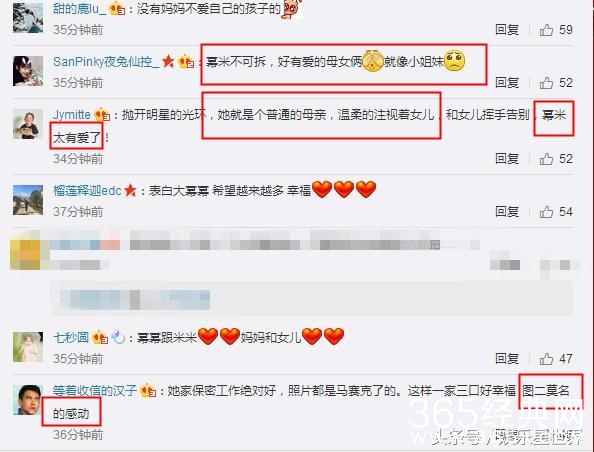Open avatar of 榴莲释迦edc
The height and width of the screenshot is (452, 594).
[x=28, y=200]
